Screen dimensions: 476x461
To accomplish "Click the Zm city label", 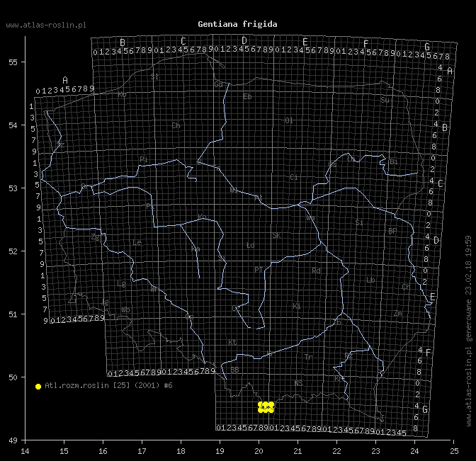I will (x=398, y=314).
